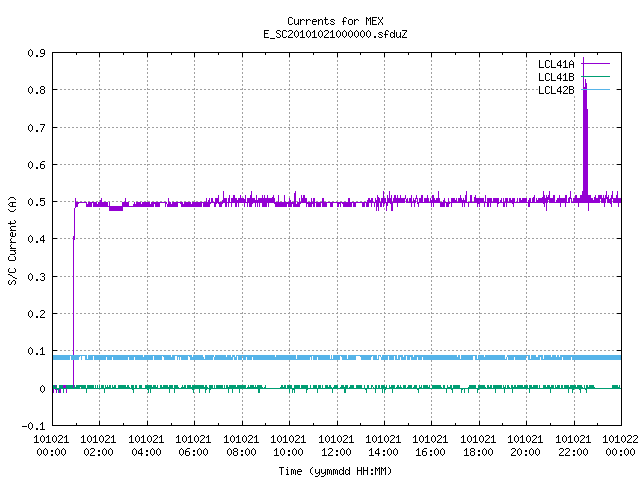Click the 101021 06:00 time tick label
Viewport: 640px width, 480px height.
[193, 446]
